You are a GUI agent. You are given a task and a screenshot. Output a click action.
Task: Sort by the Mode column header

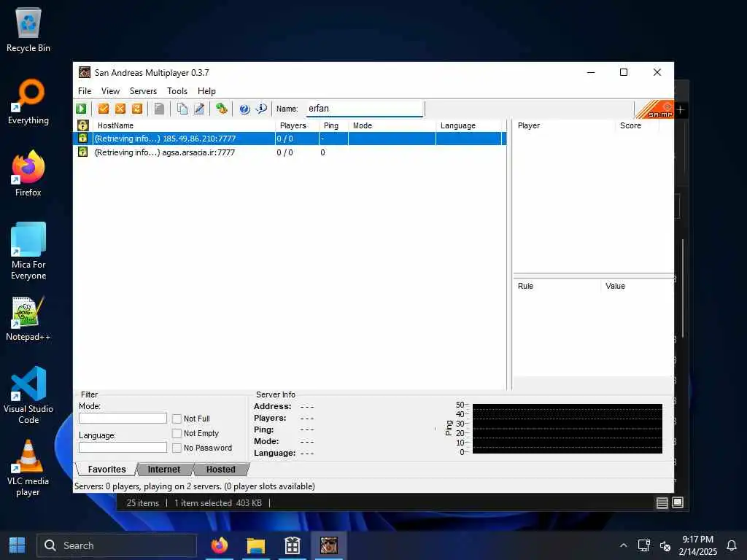click(x=392, y=125)
